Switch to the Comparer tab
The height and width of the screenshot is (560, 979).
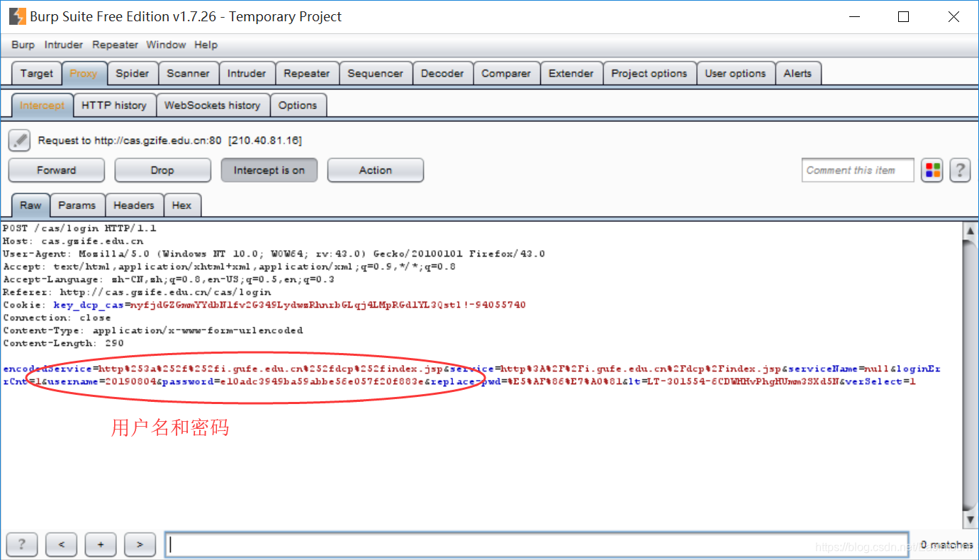[x=506, y=73]
